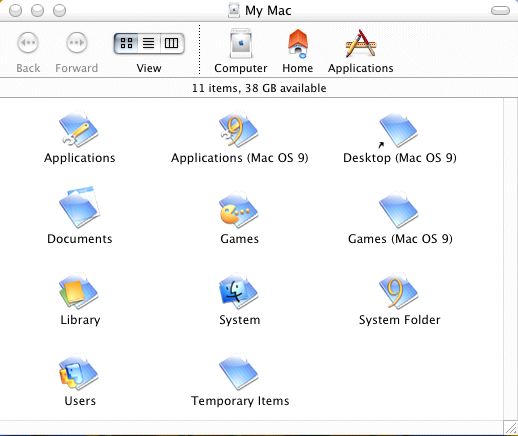Open the Documents folder icon
Image resolution: width=518 pixels, height=436 pixels.
tap(79, 208)
